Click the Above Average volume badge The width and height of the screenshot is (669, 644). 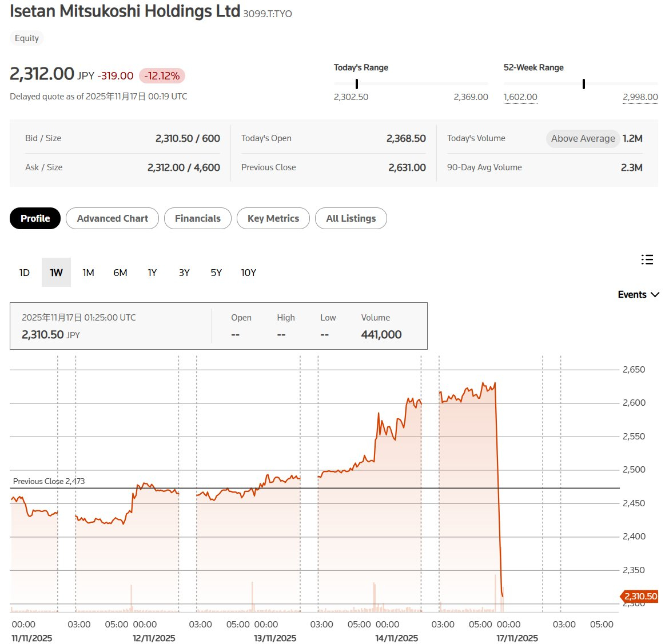(583, 139)
